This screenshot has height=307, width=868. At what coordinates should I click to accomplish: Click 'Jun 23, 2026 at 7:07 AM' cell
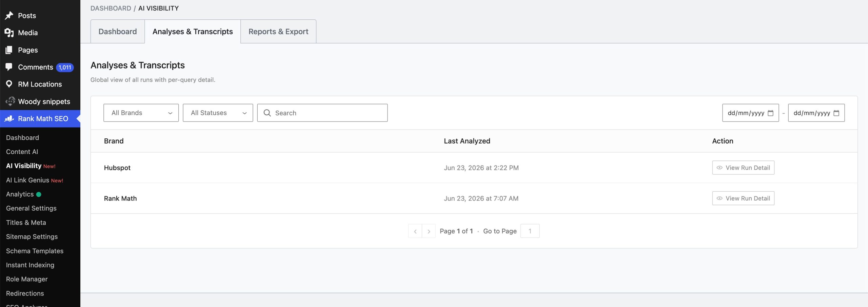pyautogui.click(x=481, y=198)
